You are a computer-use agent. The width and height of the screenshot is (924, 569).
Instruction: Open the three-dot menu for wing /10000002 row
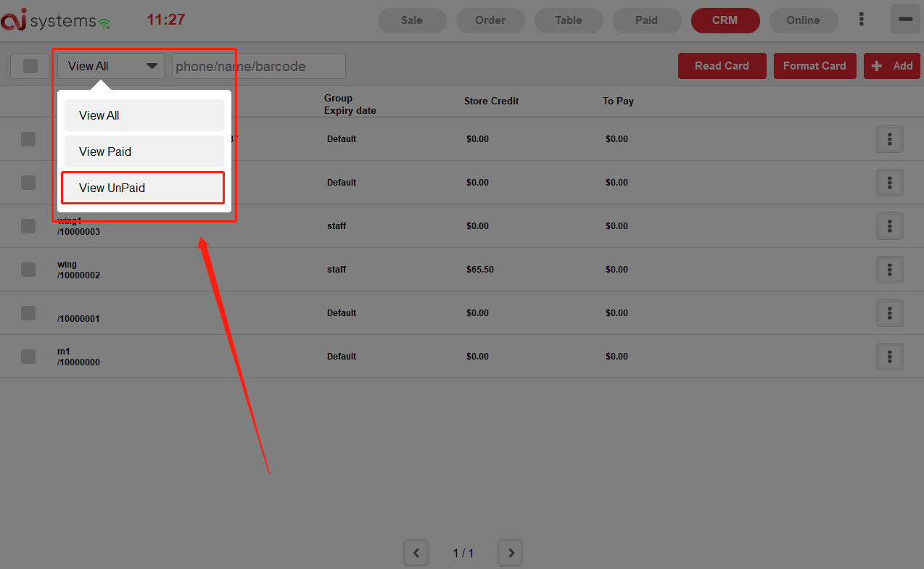pyautogui.click(x=890, y=270)
